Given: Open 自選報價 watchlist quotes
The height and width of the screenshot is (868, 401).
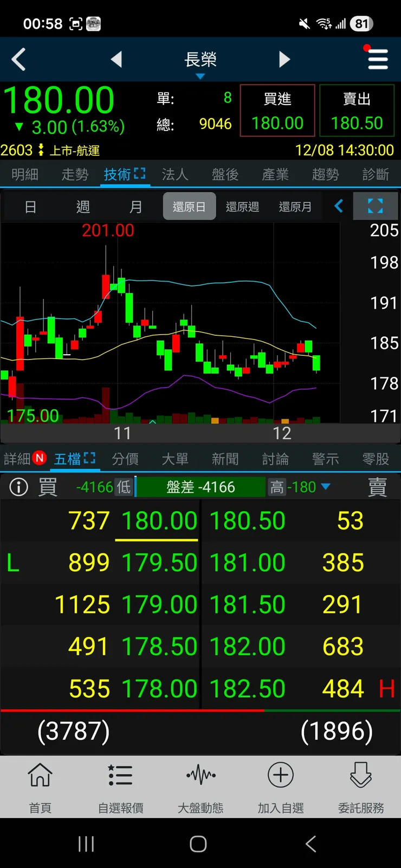Looking at the screenshot, I should pyautogui.click(x=120, y=788).
